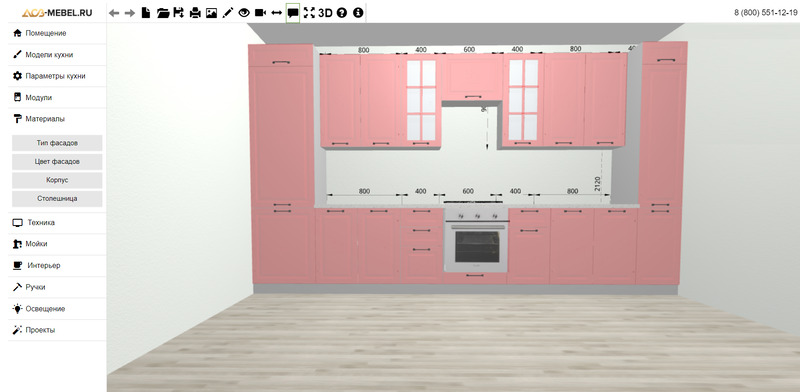Click the 2120 height dimension label
Image resolution: width=800 pixels, height=392 pixels.
coord(597,184)
